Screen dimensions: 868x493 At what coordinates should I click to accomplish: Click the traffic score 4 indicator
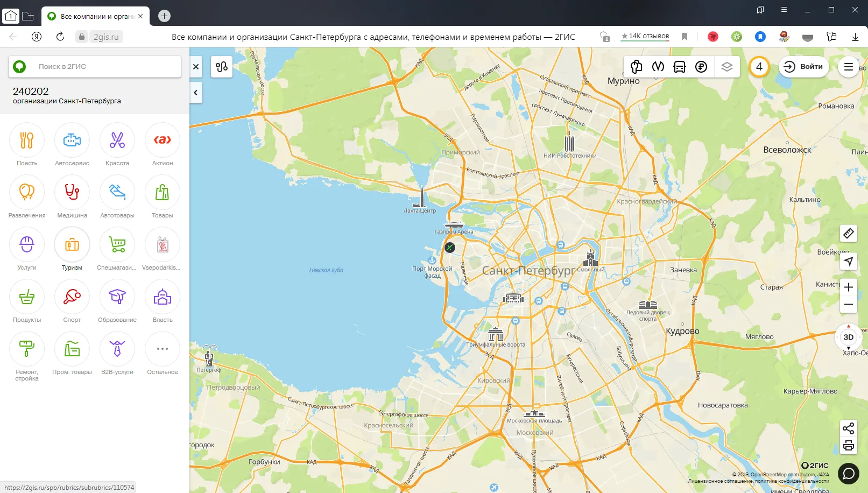759,67
